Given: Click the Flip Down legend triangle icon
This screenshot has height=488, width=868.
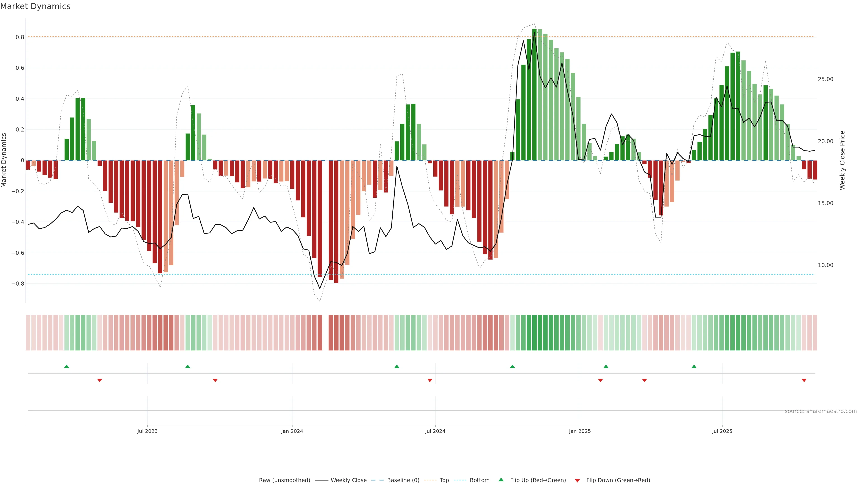Looking at the screenshot, I should (577, 481).
